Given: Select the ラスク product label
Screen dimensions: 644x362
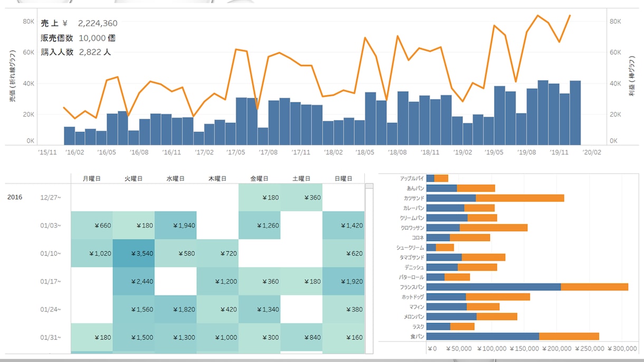Looking at the screenshot, I should click(418, 326).
